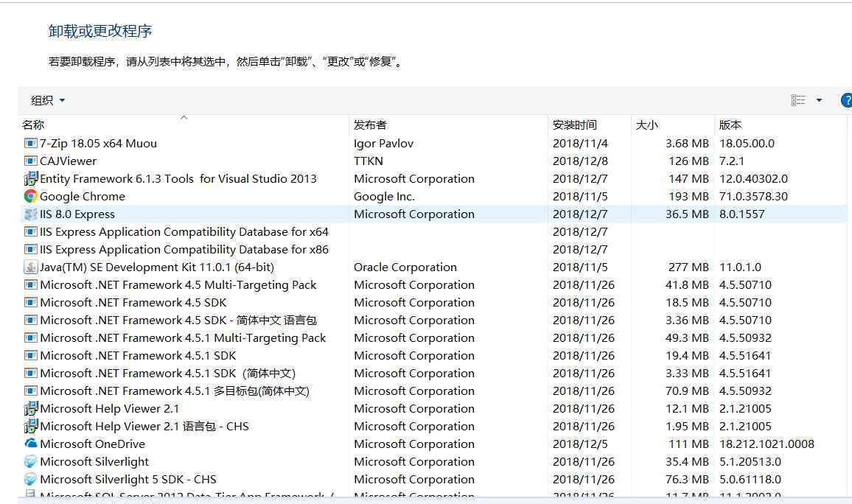
Task: Click the 7-Zip 18.05 x64 Muou icon
Action: [x=31, y=144]
